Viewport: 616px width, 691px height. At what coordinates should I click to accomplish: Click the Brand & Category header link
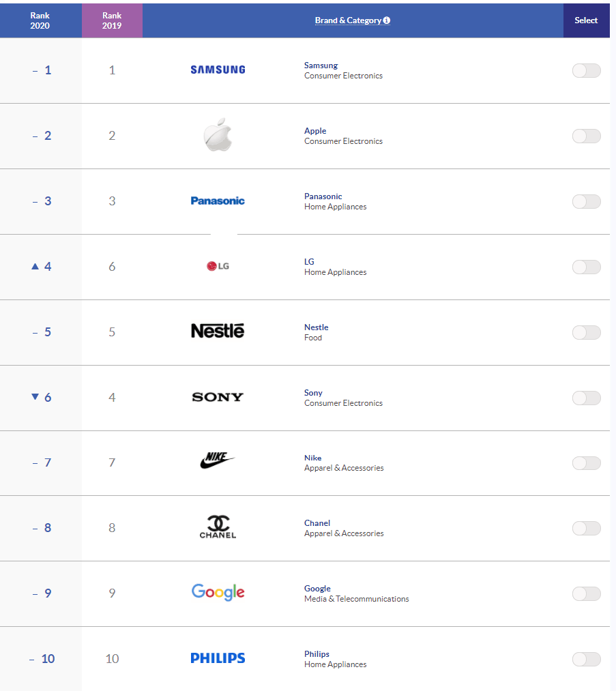click(x=348, y=20)
